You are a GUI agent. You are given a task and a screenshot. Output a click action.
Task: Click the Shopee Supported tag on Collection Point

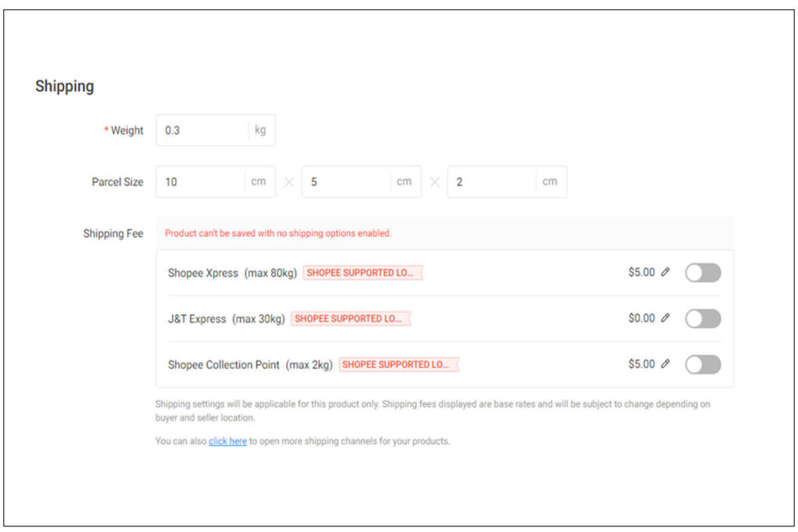tap(398, 365)
